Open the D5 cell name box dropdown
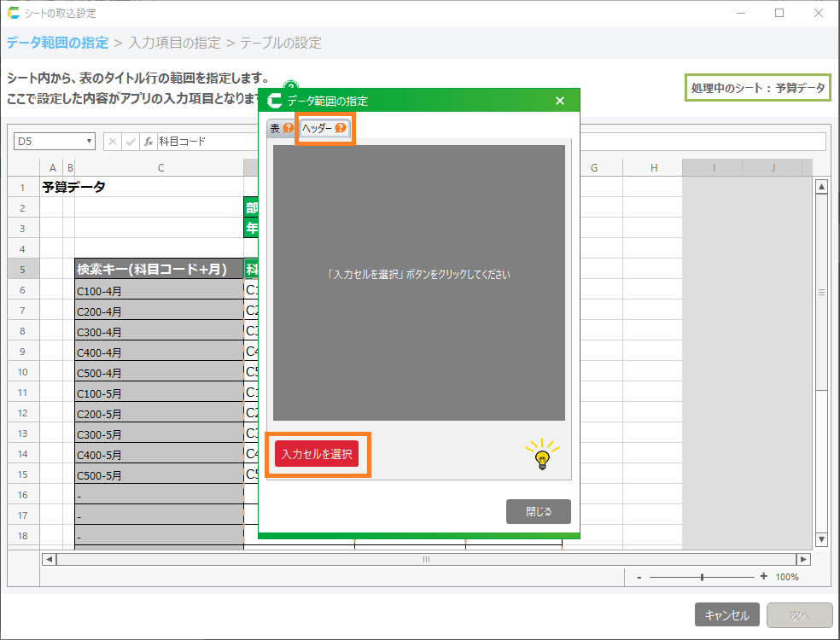The height and width of the screenshot is (640, 840). 89,142
